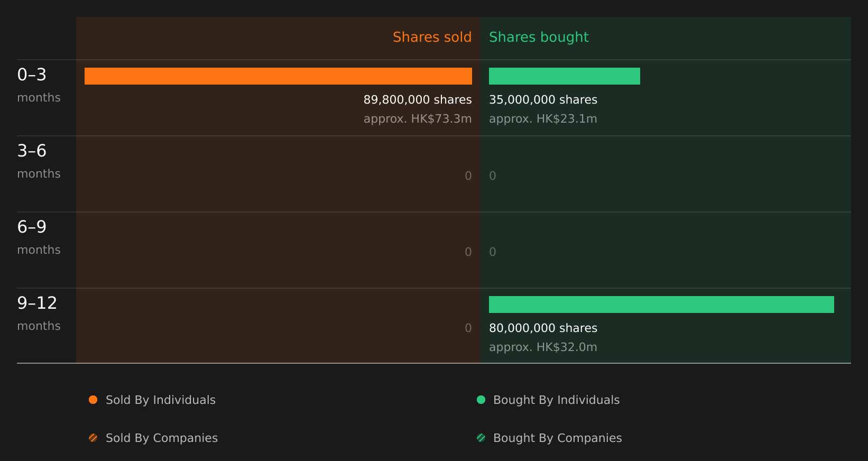Click the green 0–3 months shares bought bar
Screen dimensions: 868x461
click(x=565, y=76)
